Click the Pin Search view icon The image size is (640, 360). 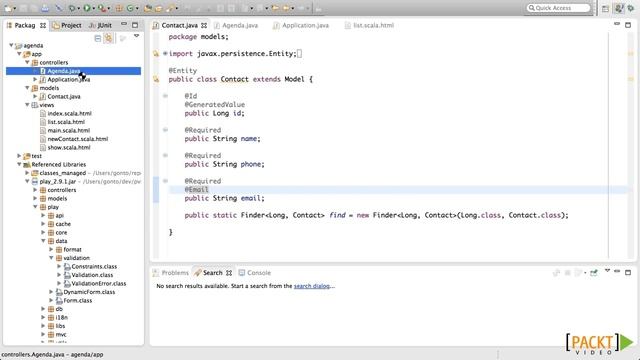594,273
